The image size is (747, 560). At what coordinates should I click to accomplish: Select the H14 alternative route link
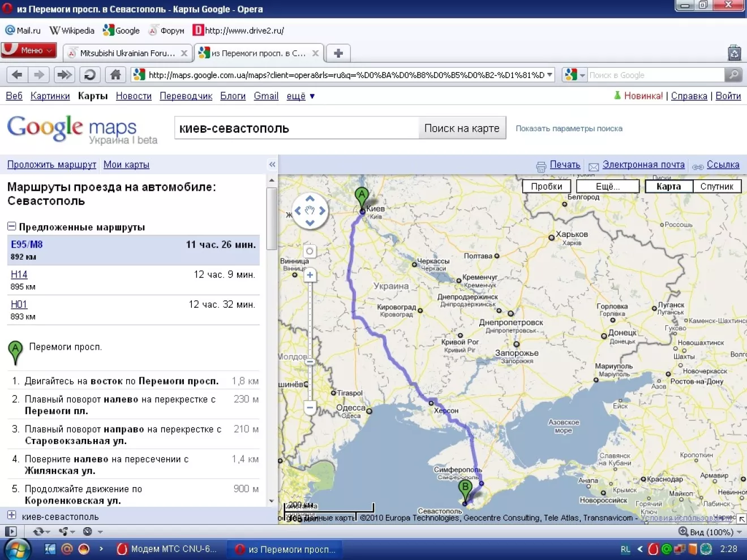coord(19,274)
